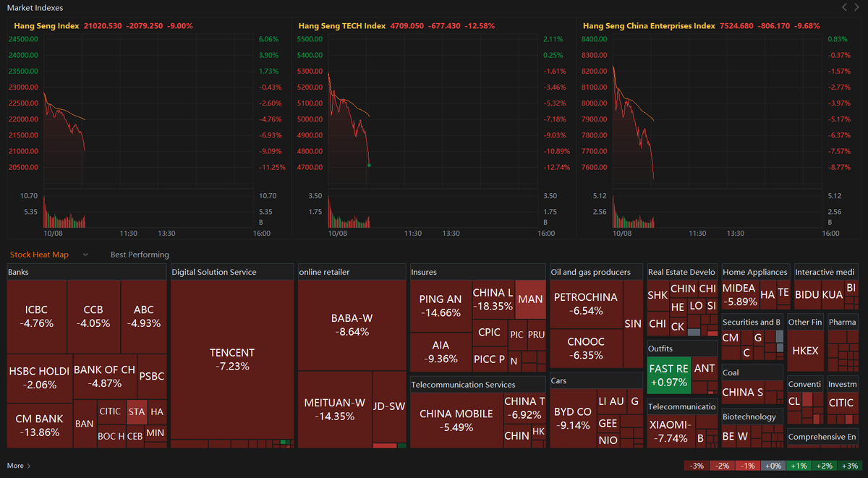Go to next market indexes page arrow
This screenshot has height=478, width=868.
tap(858, 7)
